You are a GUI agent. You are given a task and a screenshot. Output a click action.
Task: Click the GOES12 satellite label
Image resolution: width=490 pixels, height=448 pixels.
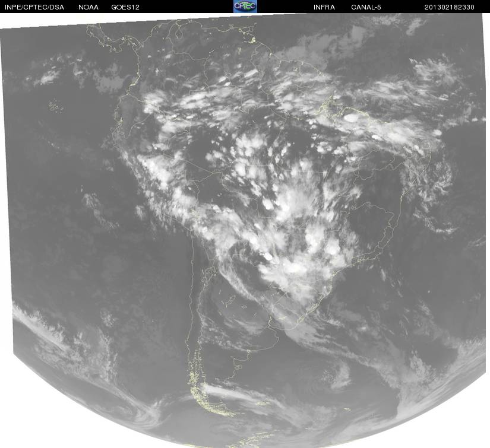point(125,7)
